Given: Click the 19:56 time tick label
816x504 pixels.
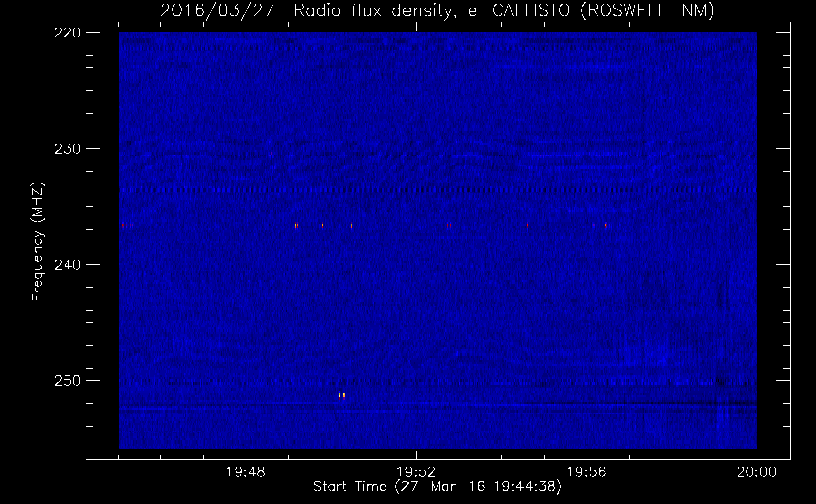Looking at the screenshot, I should click(x=587, y=472).
